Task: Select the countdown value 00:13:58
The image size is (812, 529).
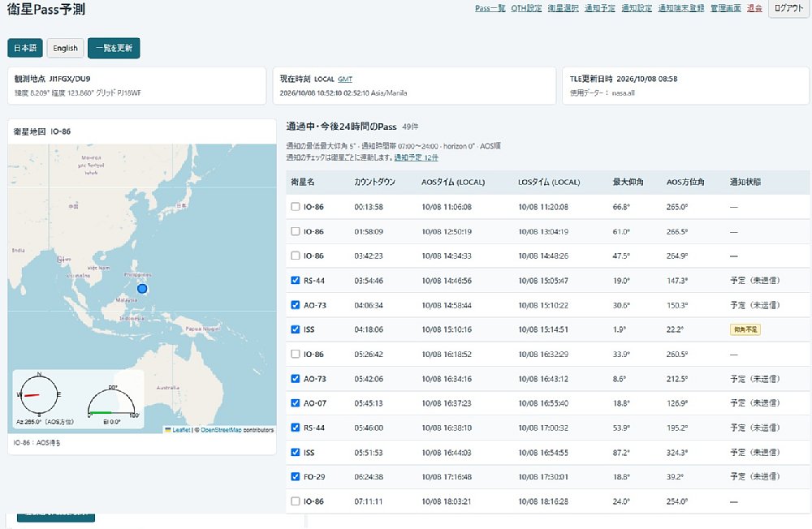Action: click(369, 207)
